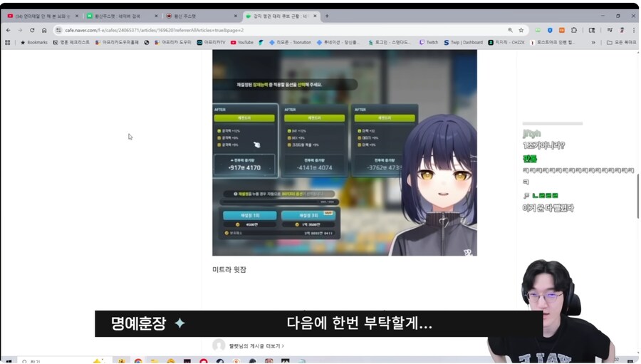The image size is (641, 364).
Task: View site information for cafe.naver.com
Action: pos(58,30)
